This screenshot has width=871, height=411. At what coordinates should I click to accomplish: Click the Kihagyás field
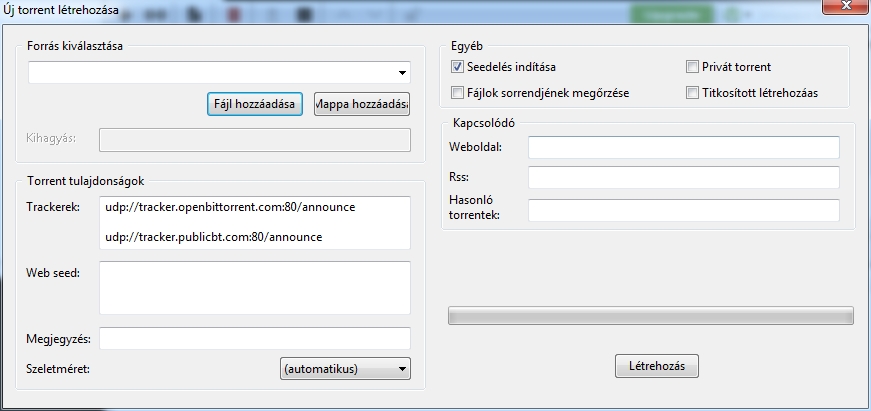click(x=255, y=140)
